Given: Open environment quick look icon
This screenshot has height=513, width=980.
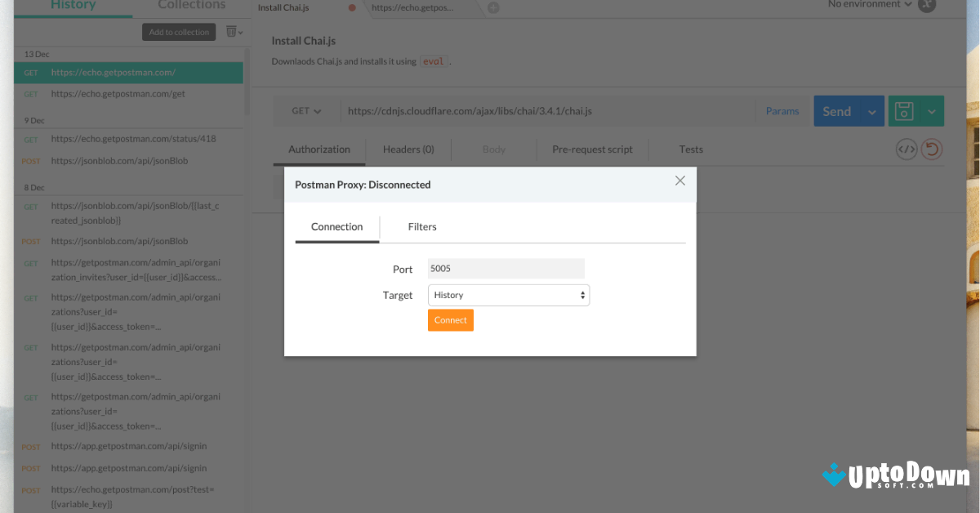Looking at the screenshot, I should [x=926, y=6].
